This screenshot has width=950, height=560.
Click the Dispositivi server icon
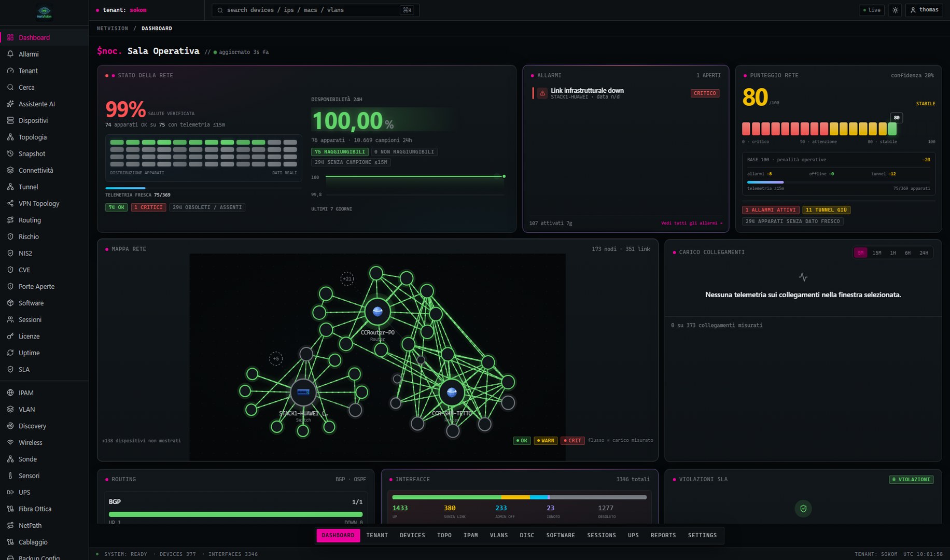(x=10, y=120)
